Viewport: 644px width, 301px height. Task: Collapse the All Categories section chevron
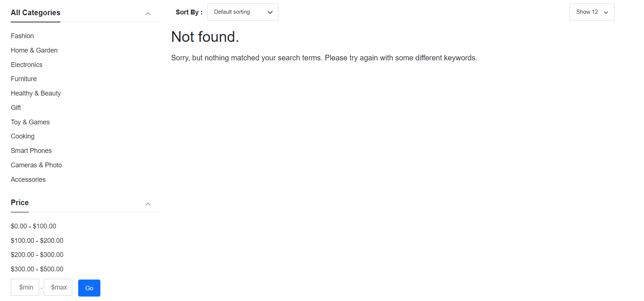point(148,14)
